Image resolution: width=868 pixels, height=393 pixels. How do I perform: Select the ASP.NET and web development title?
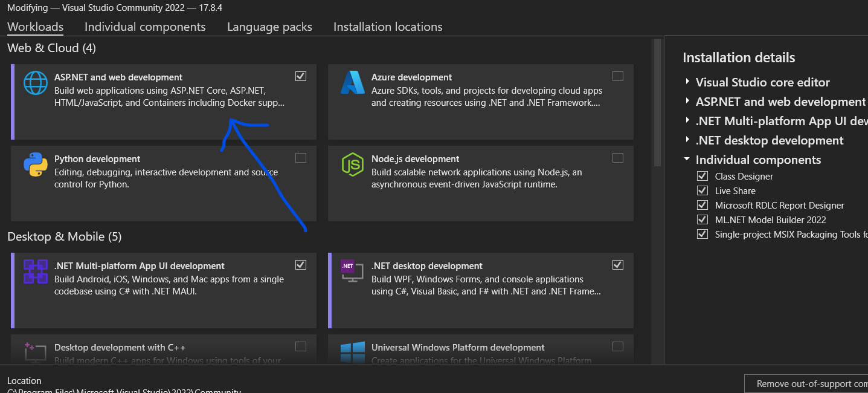(x=118, y=77)
